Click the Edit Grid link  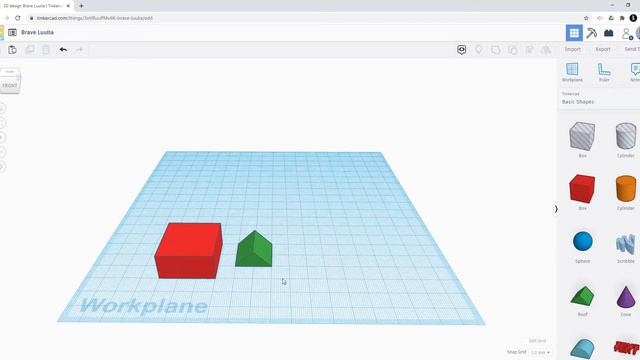(537, 340)
